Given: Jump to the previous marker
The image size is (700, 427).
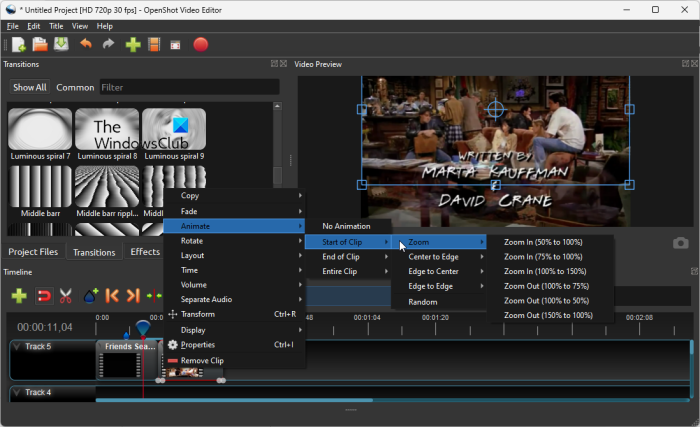Looking at the screenshot, I should coord(112,296).
